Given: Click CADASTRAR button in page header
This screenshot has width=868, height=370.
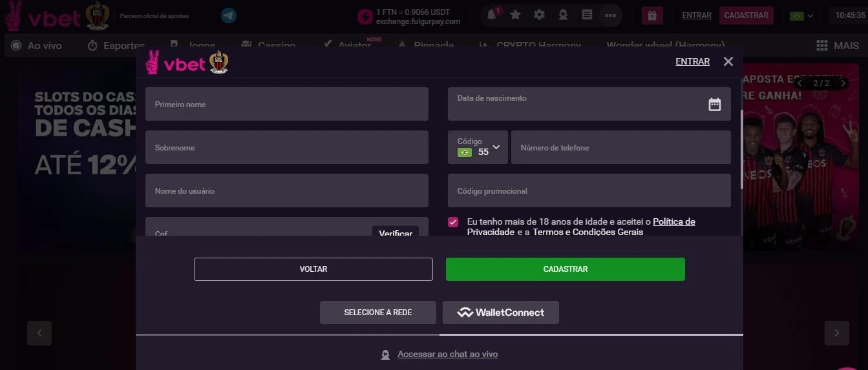Looking at the screenshot, I should point(746,15).
